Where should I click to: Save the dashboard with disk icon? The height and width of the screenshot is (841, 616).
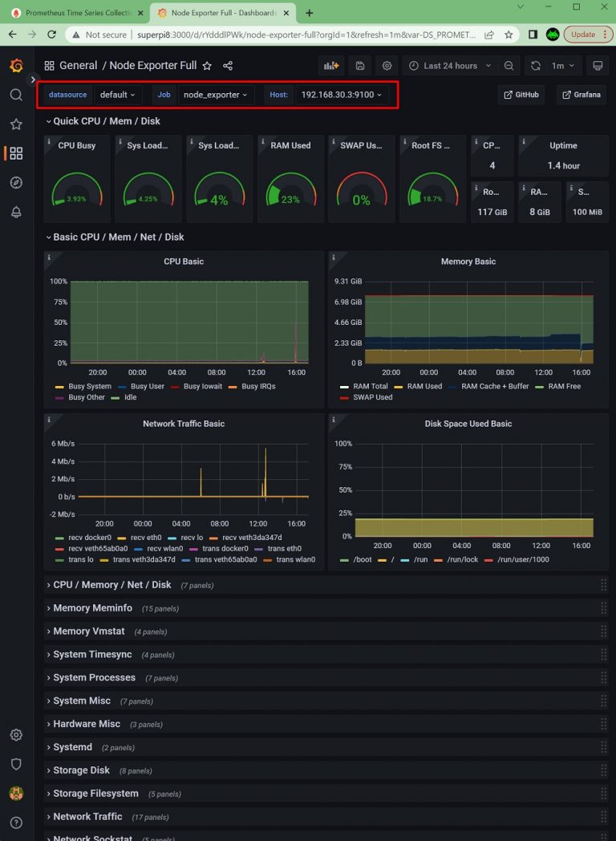point(360,66)
